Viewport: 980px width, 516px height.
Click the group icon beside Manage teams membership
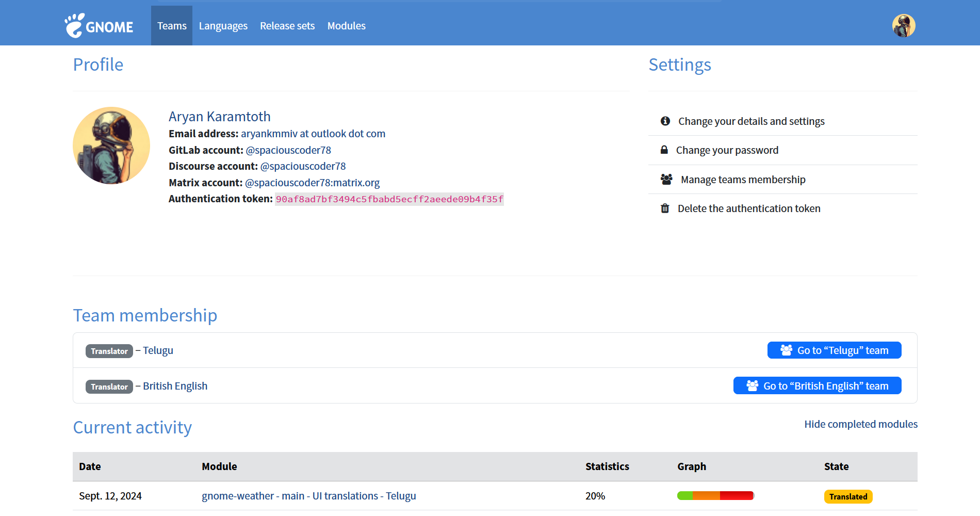[x=666, y=179]
